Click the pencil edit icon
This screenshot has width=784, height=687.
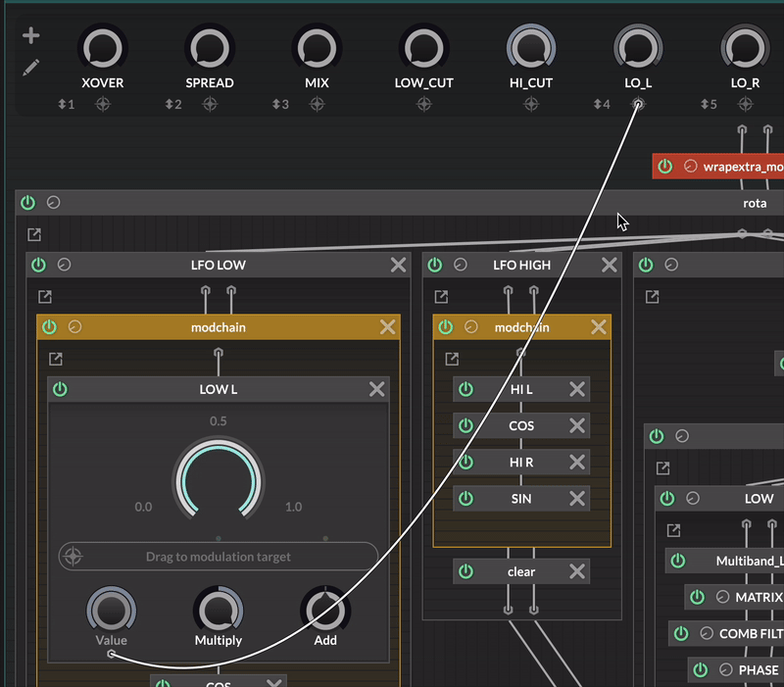tap(31, 68)
